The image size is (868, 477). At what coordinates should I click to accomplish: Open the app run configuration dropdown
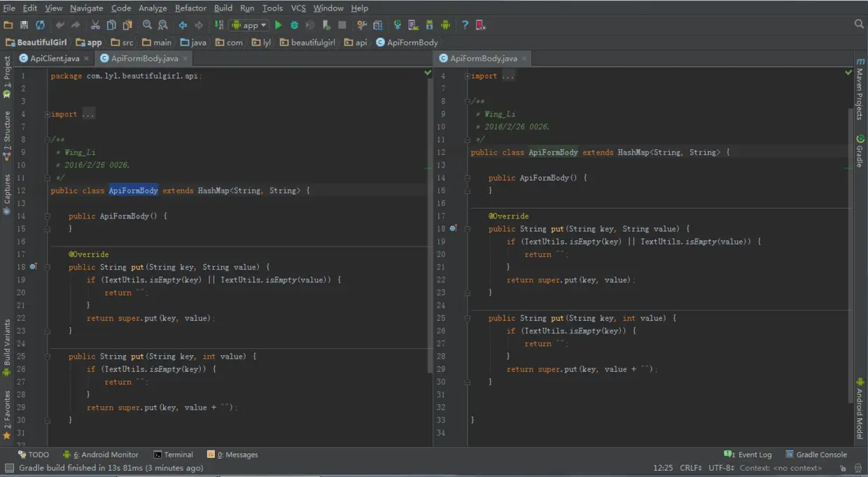coord(250,25)
